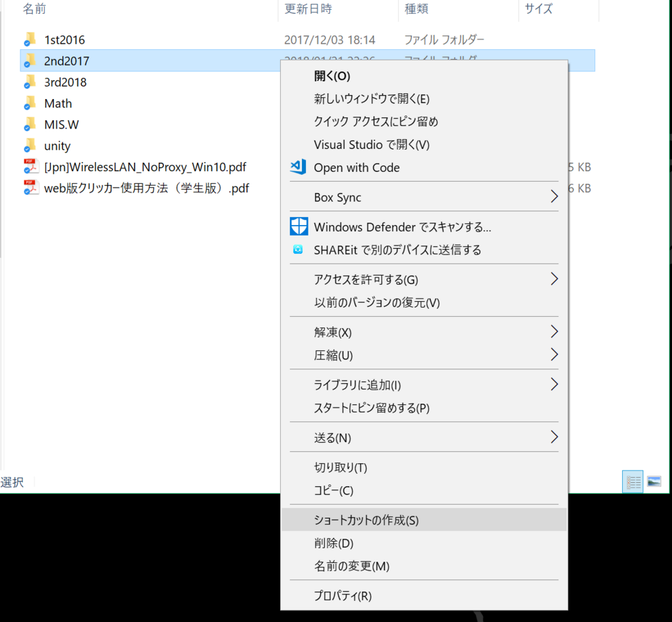Click the folder icon next to 1st2016

(30, 39)
